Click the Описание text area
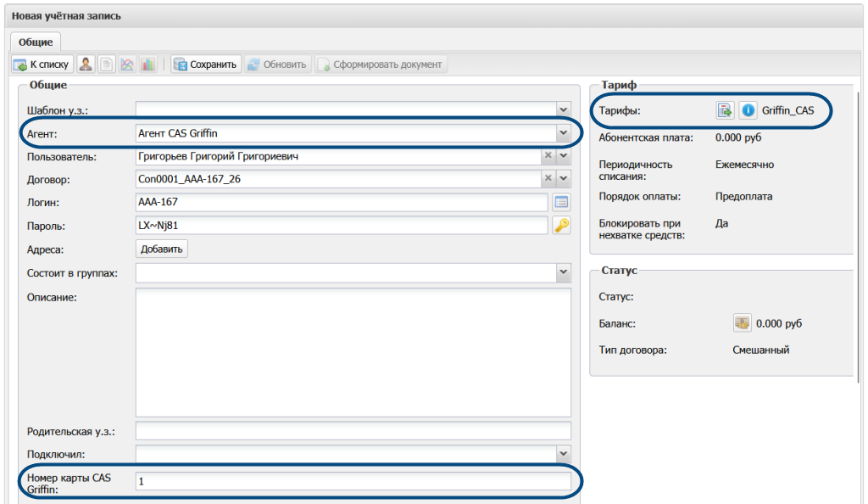868x504 pixels. click(353, 352)
